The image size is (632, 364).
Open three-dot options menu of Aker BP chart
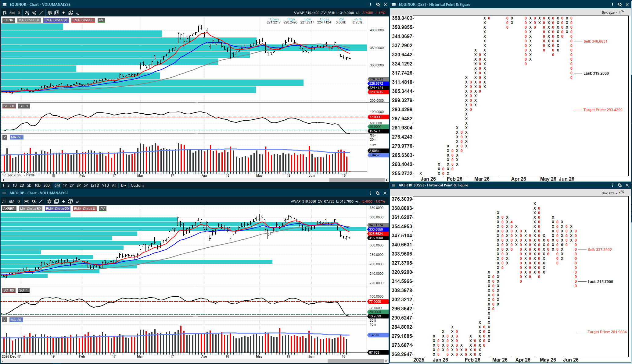370,193
